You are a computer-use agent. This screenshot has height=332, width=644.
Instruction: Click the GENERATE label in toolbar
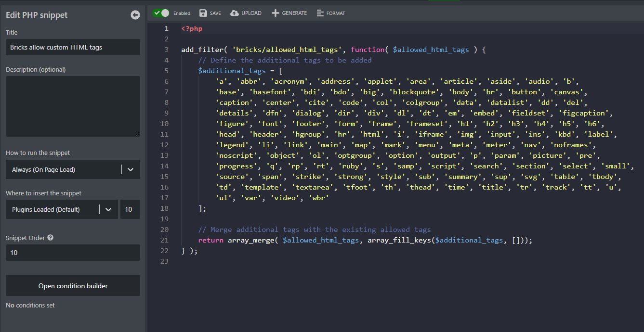pos(294,13)
